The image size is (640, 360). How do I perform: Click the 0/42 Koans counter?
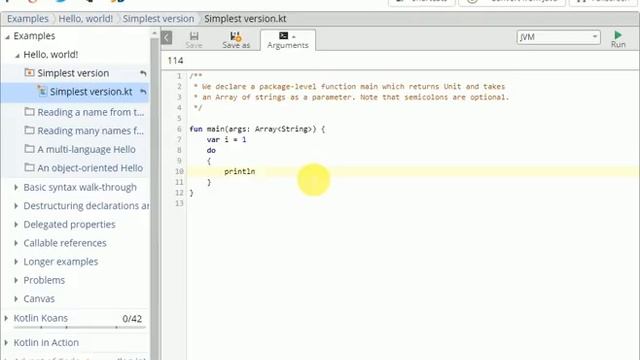point(132,319)
